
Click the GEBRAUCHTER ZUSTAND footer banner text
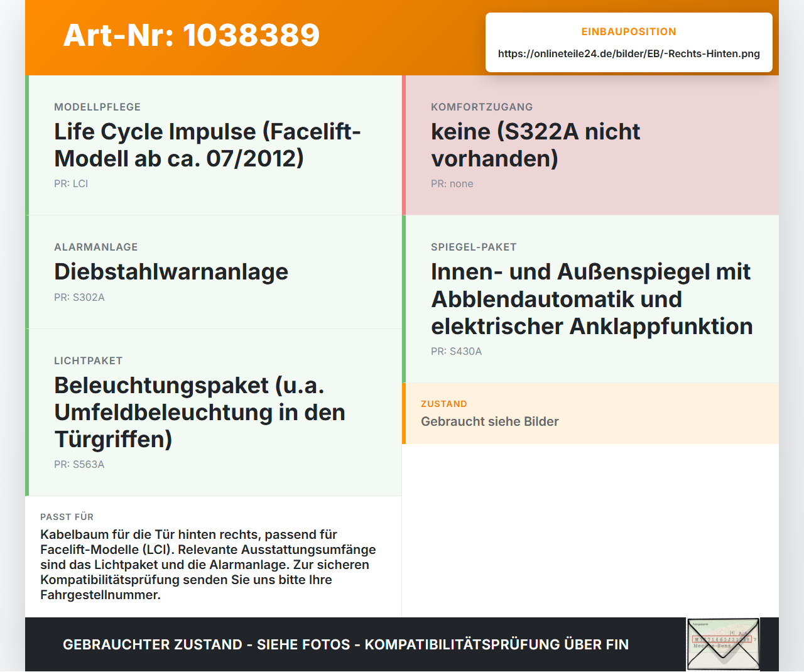(345, 644)
